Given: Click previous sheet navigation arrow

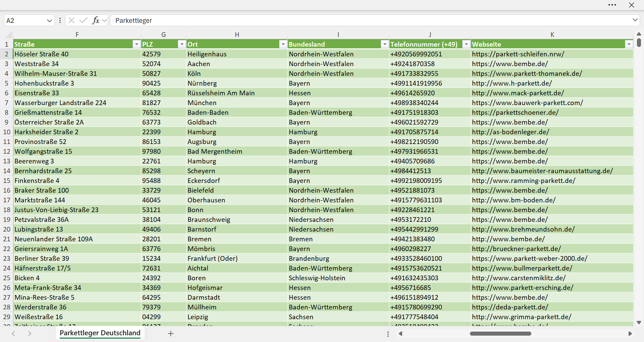Looking at the screenshot, I should click(x=13, y=333).
